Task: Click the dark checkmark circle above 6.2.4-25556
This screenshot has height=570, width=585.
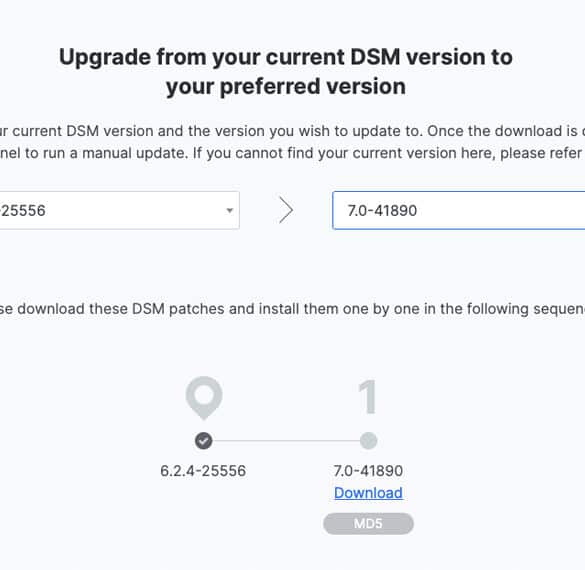Action: [204, 441]
